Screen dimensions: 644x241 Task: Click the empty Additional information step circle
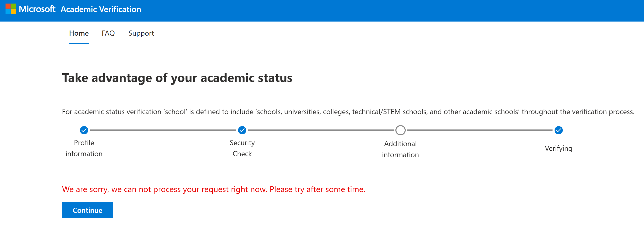(400, 130)
